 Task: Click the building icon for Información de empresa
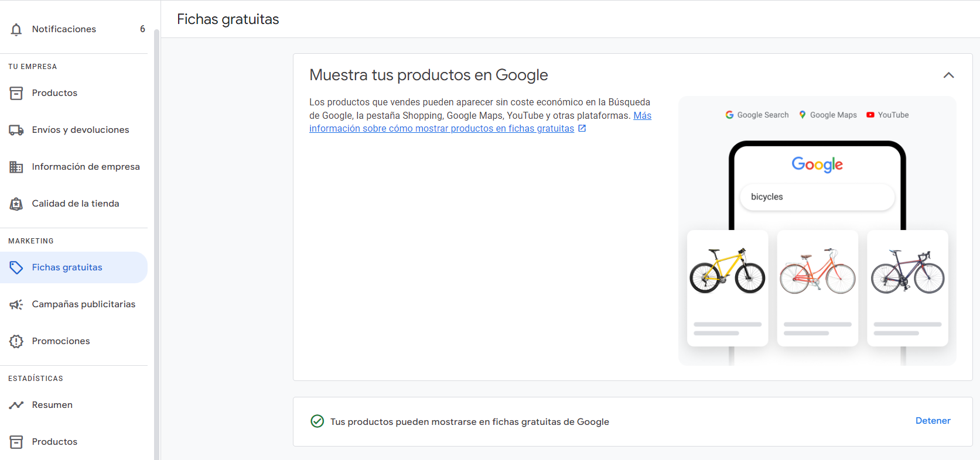click(x=16, y=167)
